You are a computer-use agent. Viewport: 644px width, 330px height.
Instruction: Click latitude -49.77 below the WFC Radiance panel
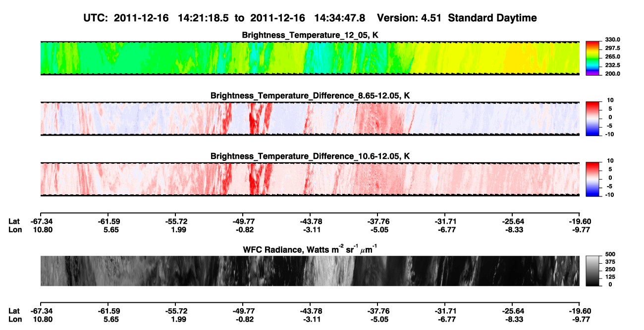click(x=243, y=311)
